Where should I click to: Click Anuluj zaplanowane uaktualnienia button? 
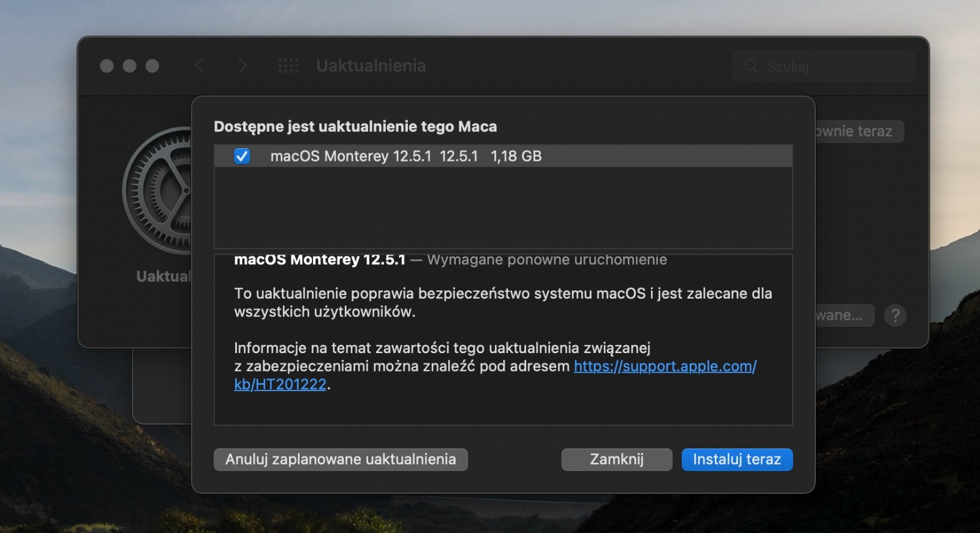pos(341,460)
